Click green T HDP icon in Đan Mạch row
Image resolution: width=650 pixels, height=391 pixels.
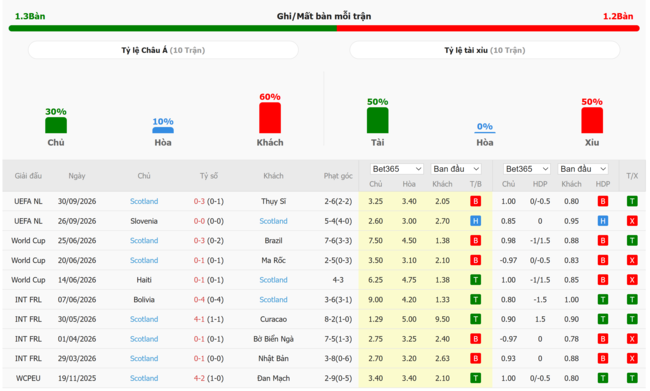click(603, 378)
